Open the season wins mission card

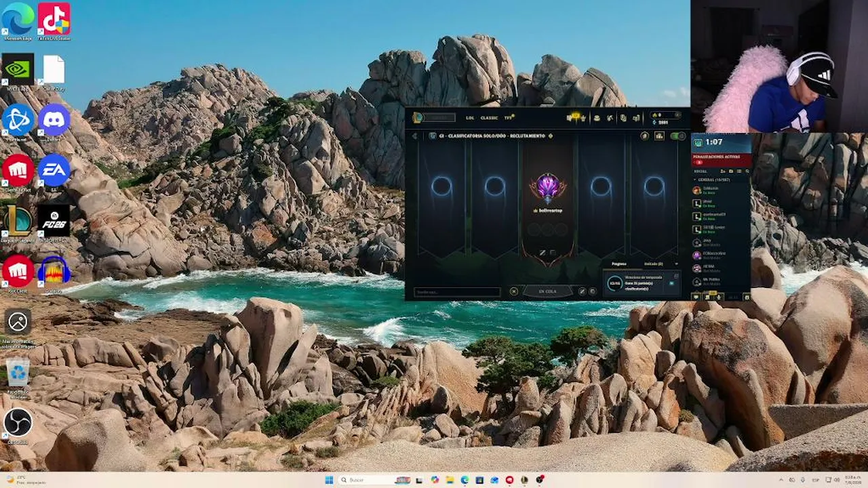(x=642, y=283)
